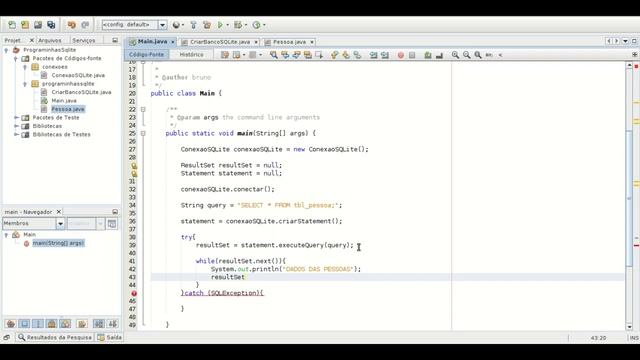Toggle rectangular selection in editor toolbar
Image resolution: width=640 pixels, height=360 pixels.
pos(319,55)
